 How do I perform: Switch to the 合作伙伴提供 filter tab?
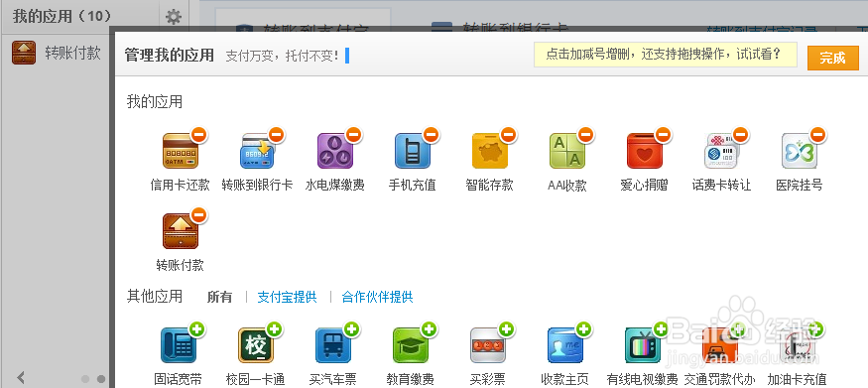(378, 298)
